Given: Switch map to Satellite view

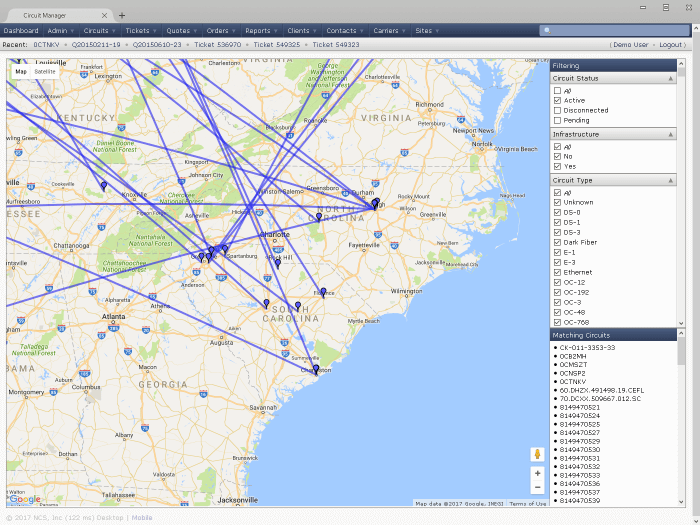Looking at the screenshot, I should 45,72.
